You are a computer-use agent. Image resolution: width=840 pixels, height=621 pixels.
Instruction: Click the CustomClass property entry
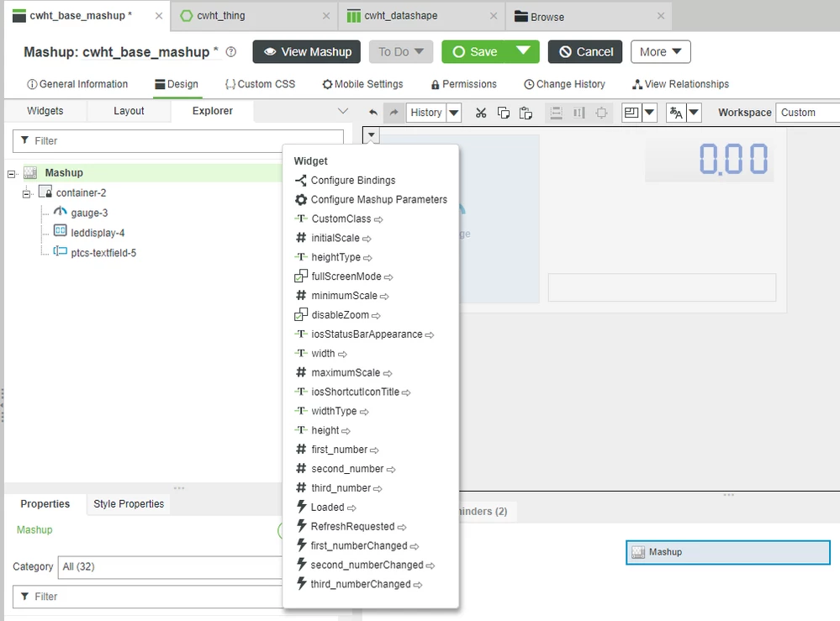tap(339, 219)
